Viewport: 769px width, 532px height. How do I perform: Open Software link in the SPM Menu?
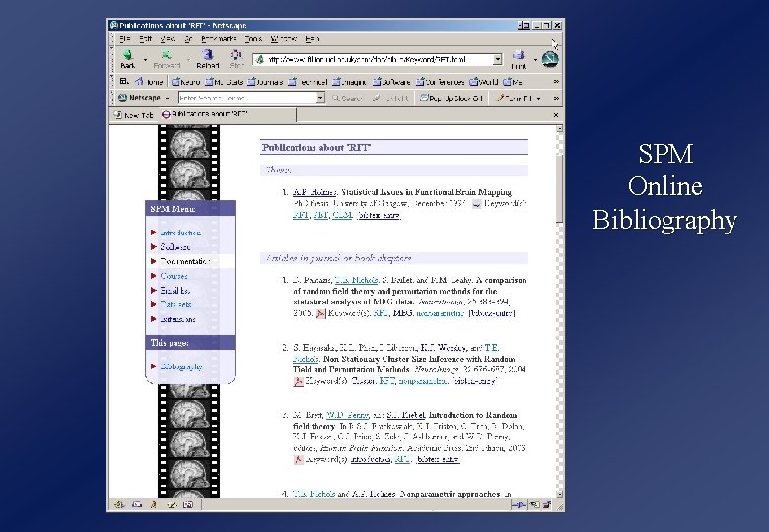[x=175, y=247]
